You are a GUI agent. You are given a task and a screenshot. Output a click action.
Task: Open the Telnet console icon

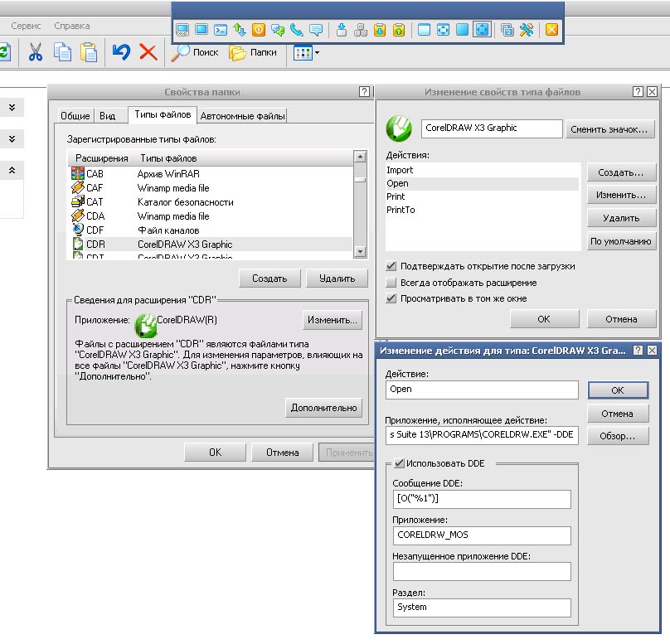tap(221, 30)
